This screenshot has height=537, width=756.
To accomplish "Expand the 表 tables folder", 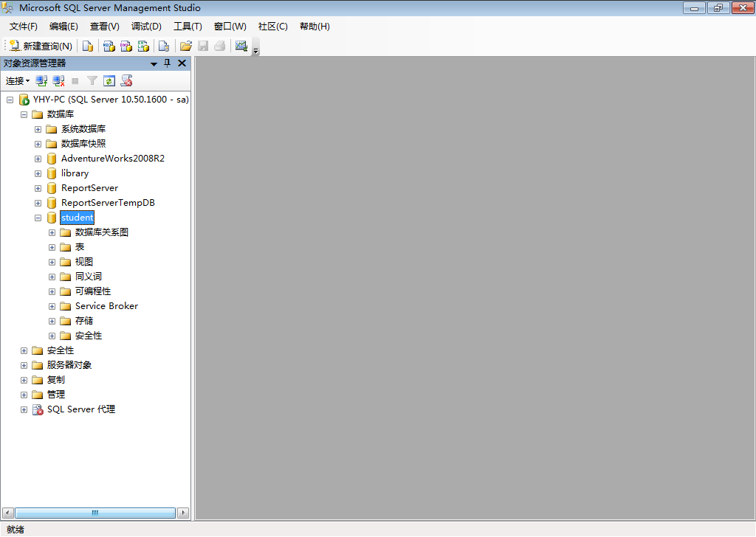I will click(52, 248).
